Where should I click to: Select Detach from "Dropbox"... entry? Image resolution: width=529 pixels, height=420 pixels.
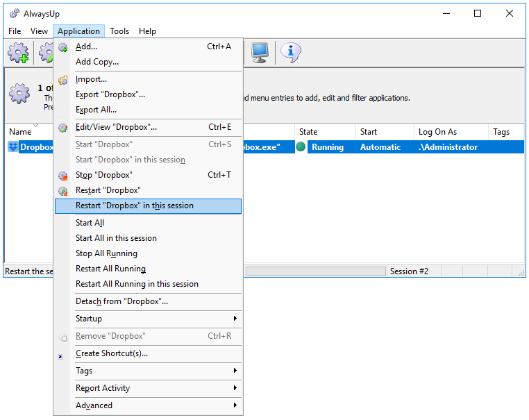tap(121, 302)
